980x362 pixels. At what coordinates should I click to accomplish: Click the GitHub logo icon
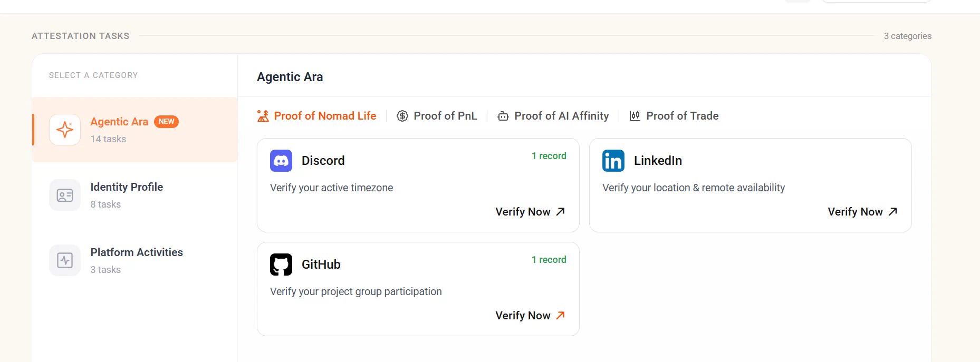coord(281,265)
